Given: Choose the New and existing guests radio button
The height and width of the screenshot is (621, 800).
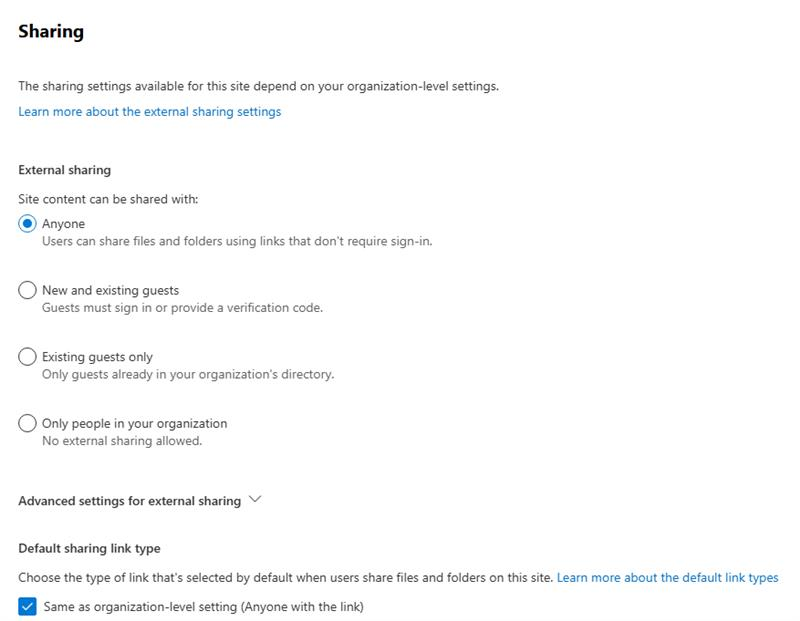Looking at the screenshot, I should (x=27, y=290).
